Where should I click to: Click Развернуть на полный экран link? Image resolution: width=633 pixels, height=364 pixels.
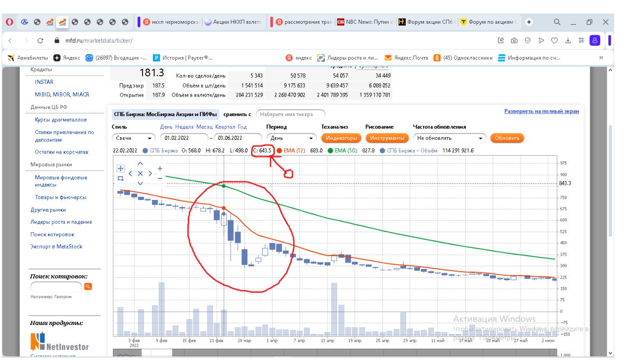click(541, 111)
